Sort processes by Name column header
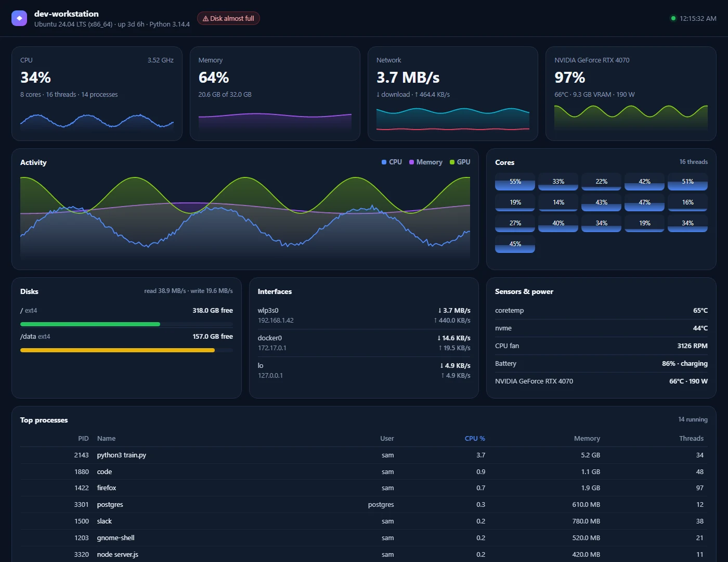Screen dimensions: 728x562 pos(106,439)
